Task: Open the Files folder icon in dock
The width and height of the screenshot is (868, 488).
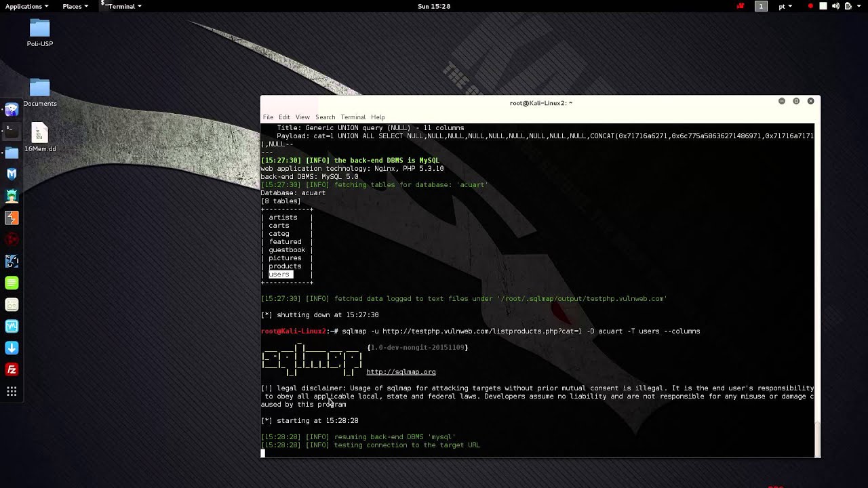Action: (12, 152)
